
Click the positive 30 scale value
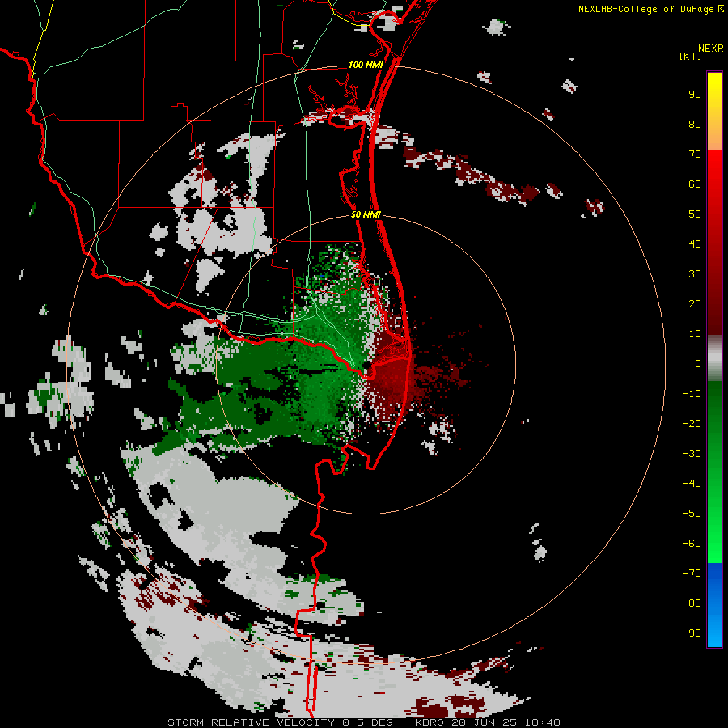tap(695, 274)
